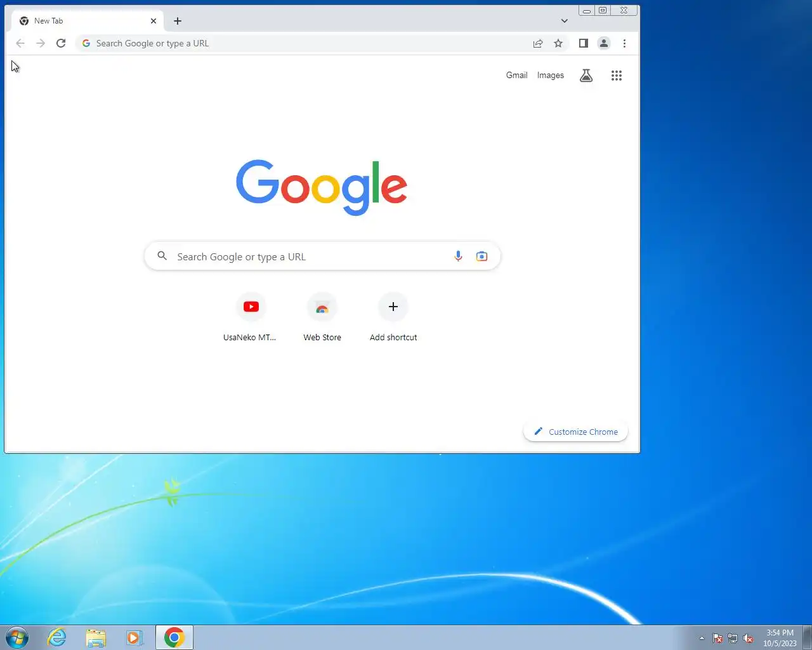Bookmark this tab with the star icon
This screenshot has width=812, height=650.
click(558, 43)
